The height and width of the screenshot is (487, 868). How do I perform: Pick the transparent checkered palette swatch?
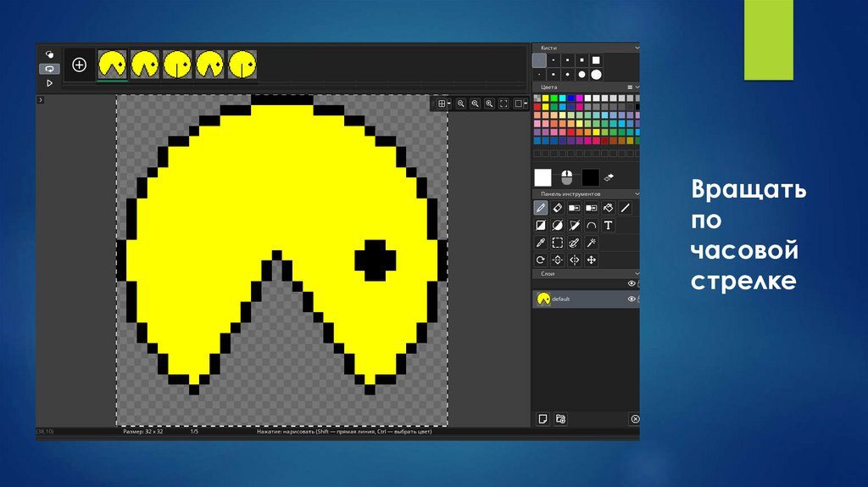click(x=537, y=98)
